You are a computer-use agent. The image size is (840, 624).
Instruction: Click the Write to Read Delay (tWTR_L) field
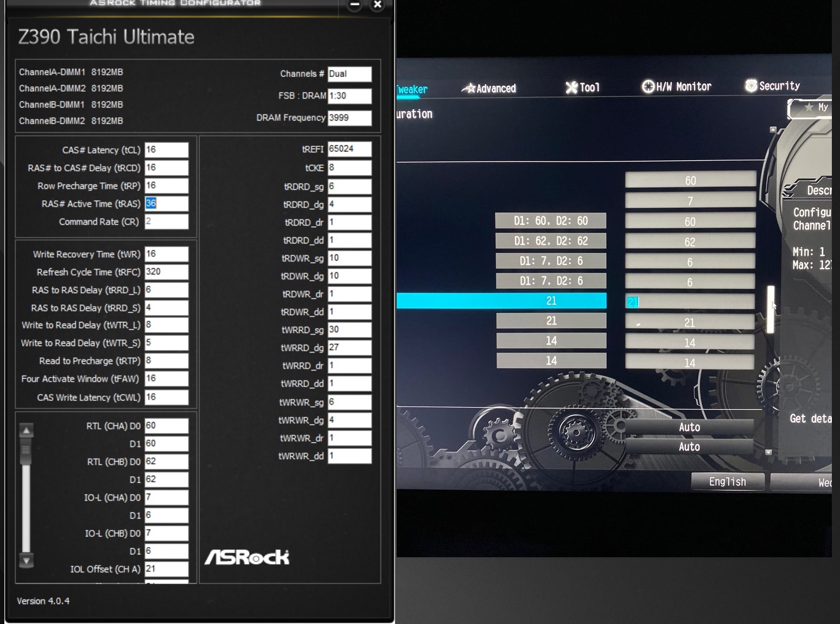pyautogui.click(x=167, y=325)
